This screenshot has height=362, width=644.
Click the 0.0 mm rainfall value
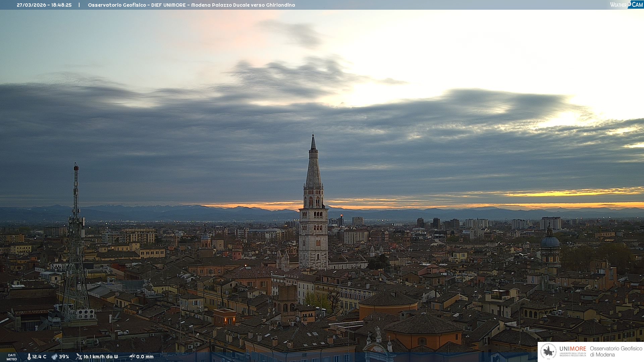(x=145, y=357)
